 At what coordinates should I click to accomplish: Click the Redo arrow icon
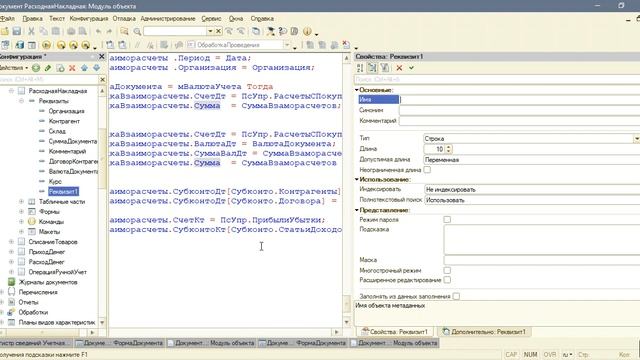coord(109,31)
